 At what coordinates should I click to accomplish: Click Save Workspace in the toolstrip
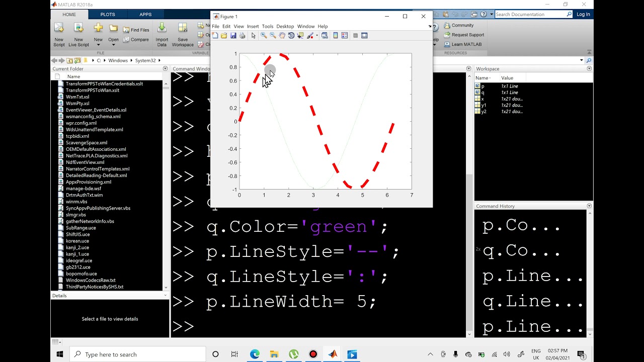pos(183,35)
